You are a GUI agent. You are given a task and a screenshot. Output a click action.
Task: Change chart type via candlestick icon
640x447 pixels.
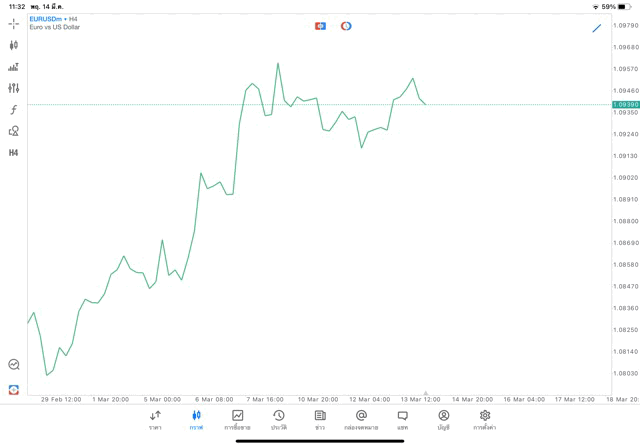point(13,45)
